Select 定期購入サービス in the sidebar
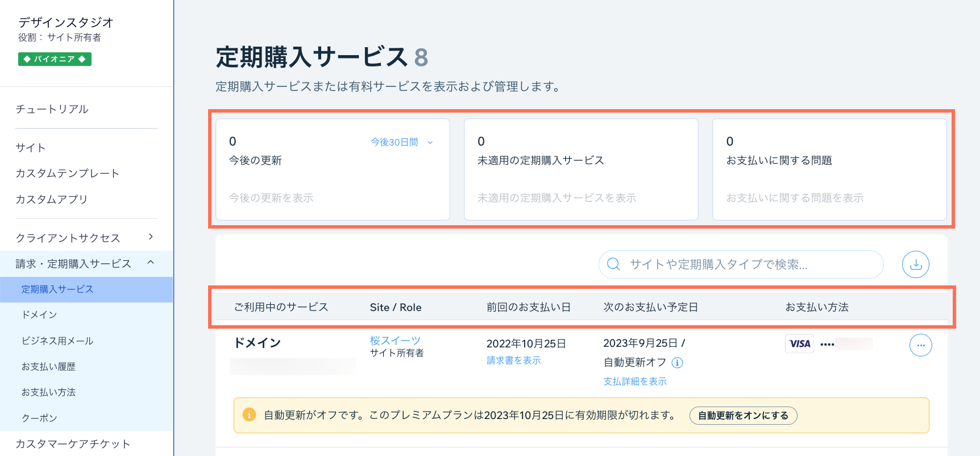Screen dimensions: 980x456 (x=86, y=289)
